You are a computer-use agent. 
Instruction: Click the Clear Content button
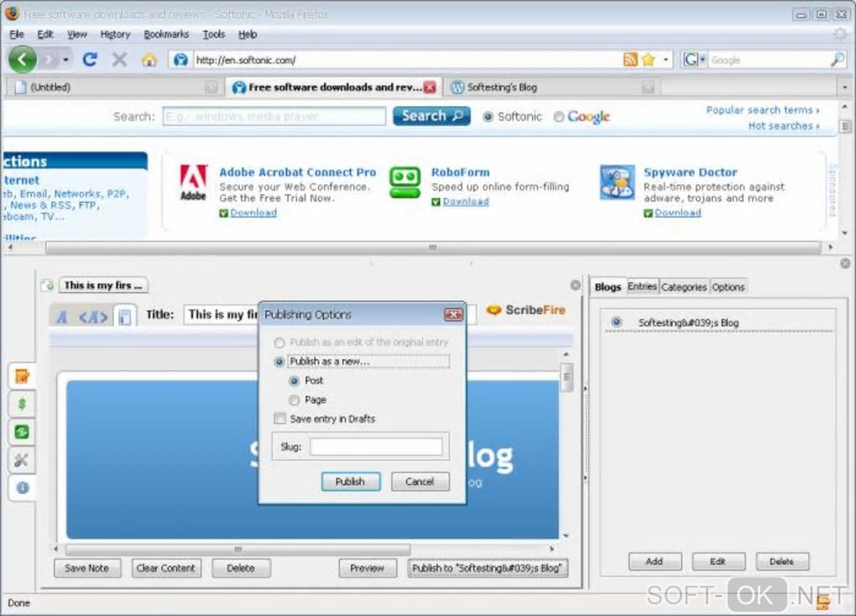pos(165,568)
